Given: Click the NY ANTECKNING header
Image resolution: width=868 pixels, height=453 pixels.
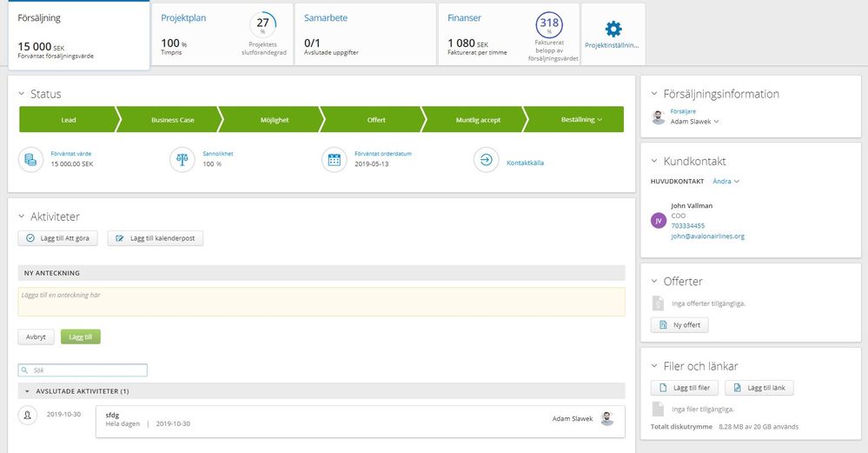Looking at the screenshot, I should coord(321,273).
